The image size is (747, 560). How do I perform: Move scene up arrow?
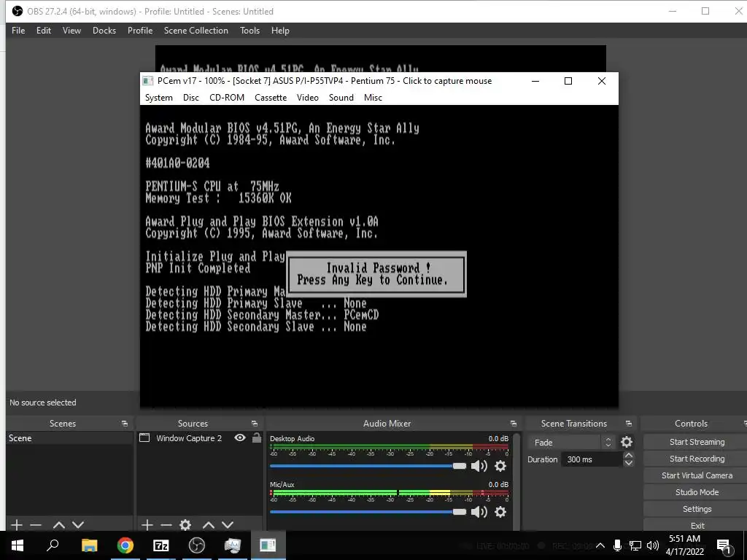59,525
